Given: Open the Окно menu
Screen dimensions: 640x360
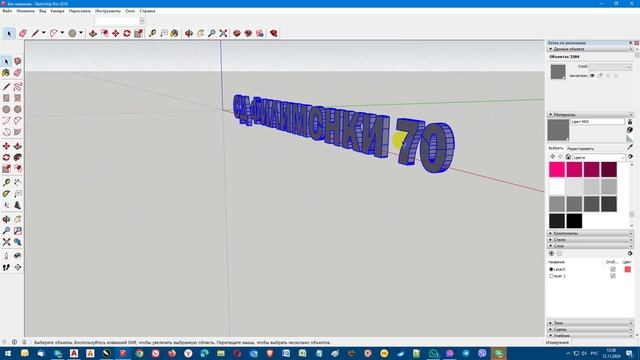Looking at the screenshot, I should click(x=130, y=11).
